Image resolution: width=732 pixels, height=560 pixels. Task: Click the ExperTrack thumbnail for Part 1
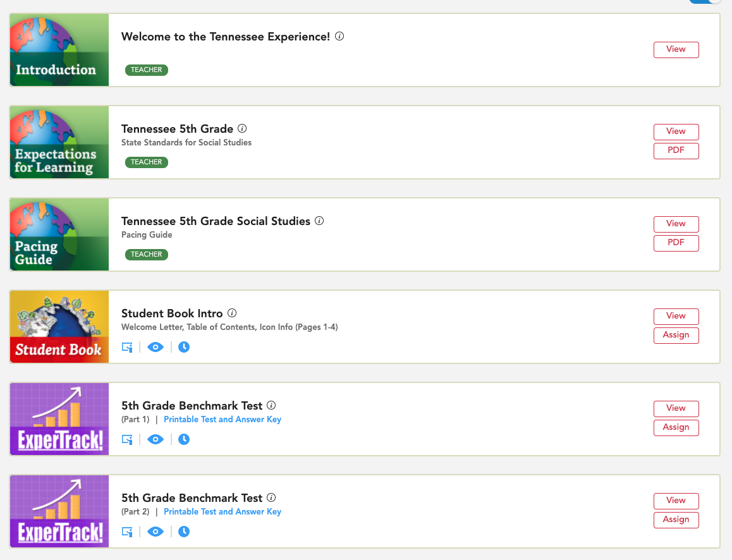pyautogui.click(x=59, y=419)
